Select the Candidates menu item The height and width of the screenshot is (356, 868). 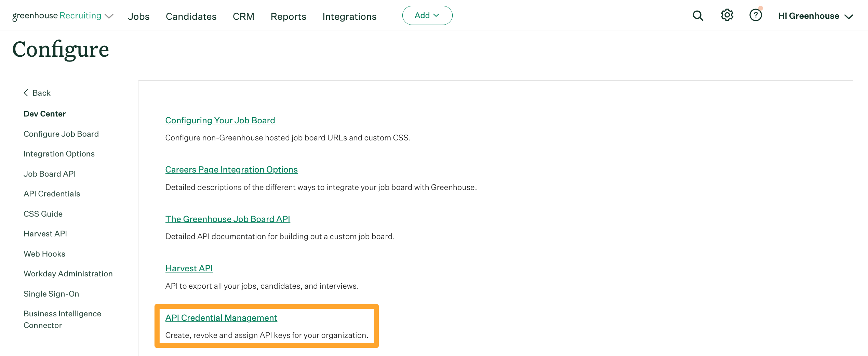point(191,16)
